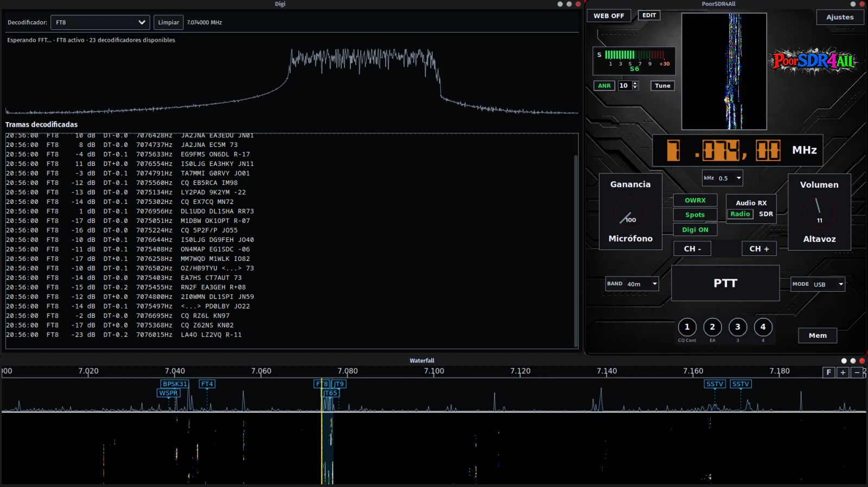
Task: Close the Waterfall window
Action: [862, 361]
